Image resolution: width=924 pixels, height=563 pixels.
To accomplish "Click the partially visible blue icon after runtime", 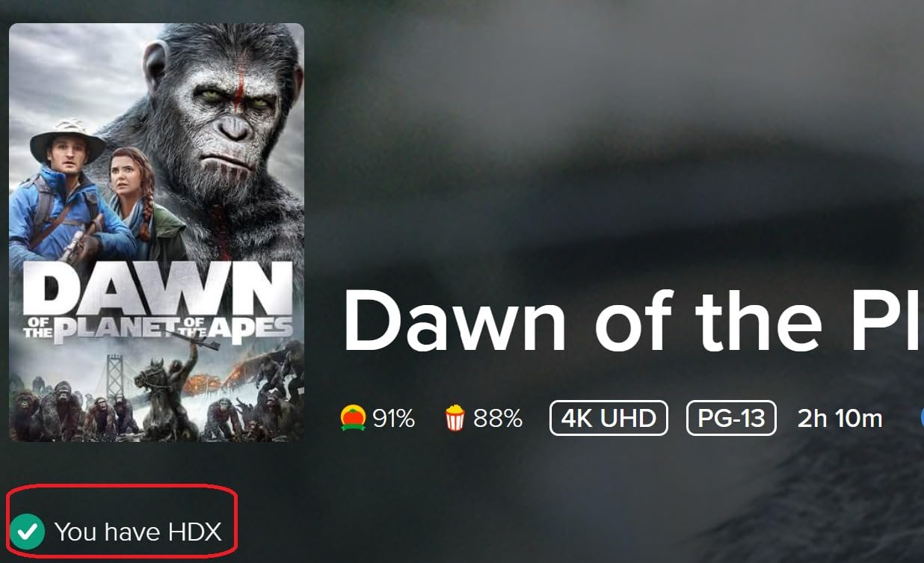I will pyautogui.click(x=921, y=419).
